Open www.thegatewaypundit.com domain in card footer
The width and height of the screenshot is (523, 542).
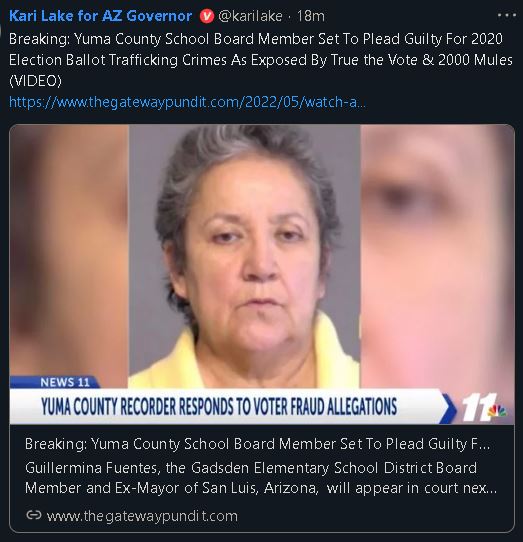coord(142,516)
